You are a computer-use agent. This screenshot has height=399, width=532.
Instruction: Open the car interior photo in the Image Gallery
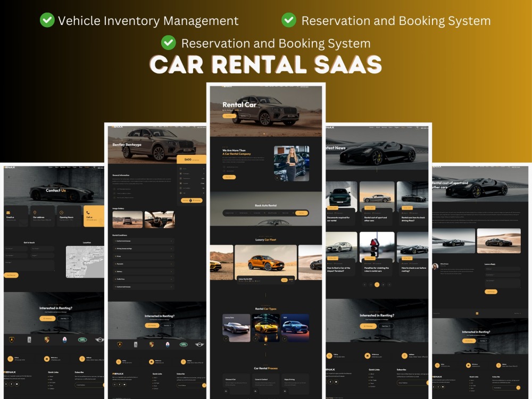[160, 220]
